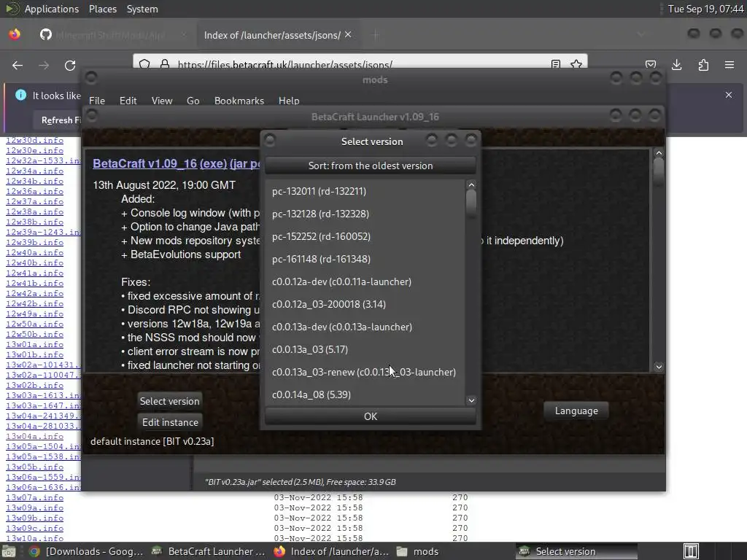Select version c0.0.12a-dev
The image size is (747, 560).
coord(365,281)
